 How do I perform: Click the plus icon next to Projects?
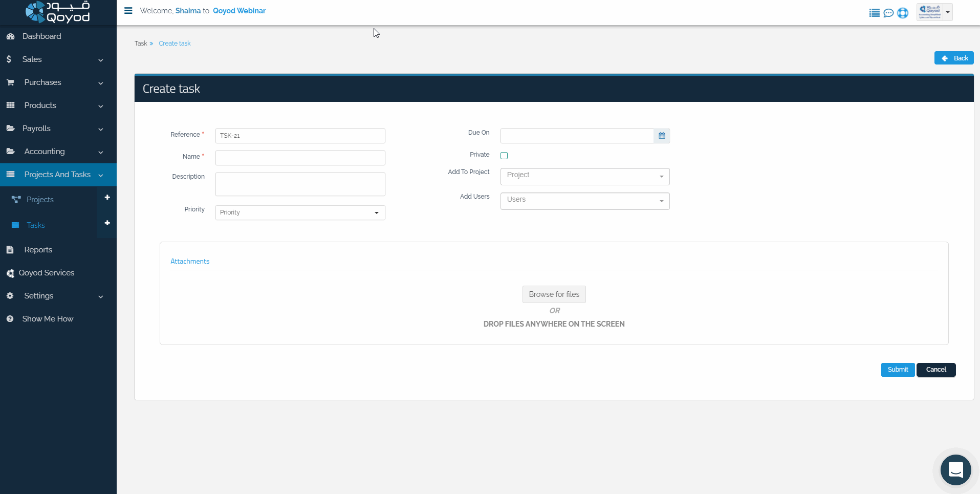(107, 198)
